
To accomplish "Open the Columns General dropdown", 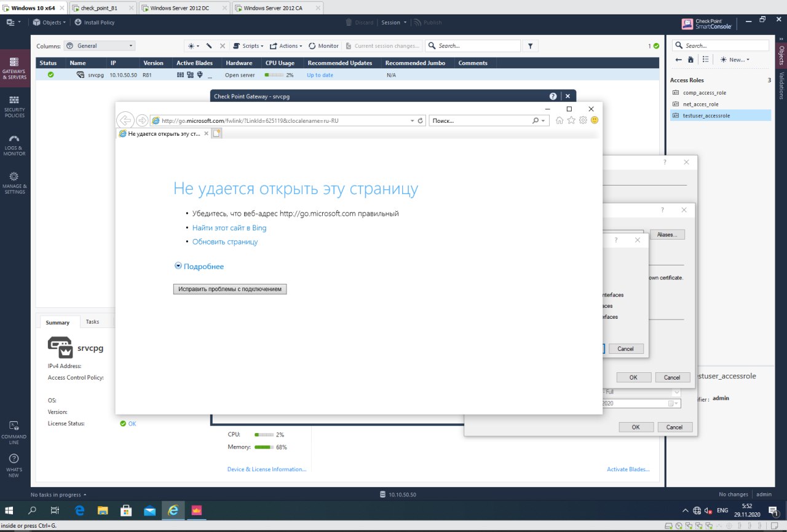I will [x=100, y=46].
